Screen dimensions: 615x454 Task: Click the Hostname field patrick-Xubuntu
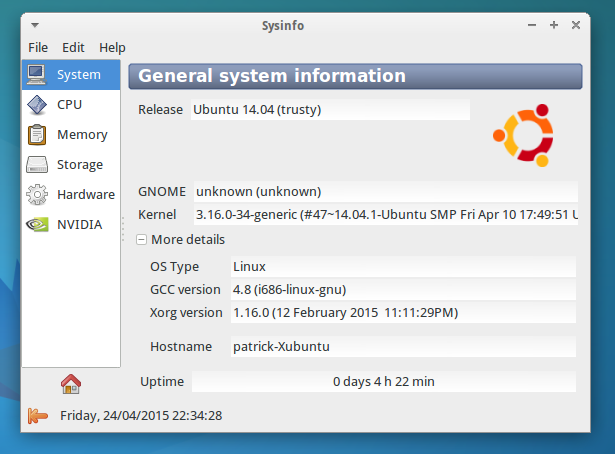click(x=403, y=347)
